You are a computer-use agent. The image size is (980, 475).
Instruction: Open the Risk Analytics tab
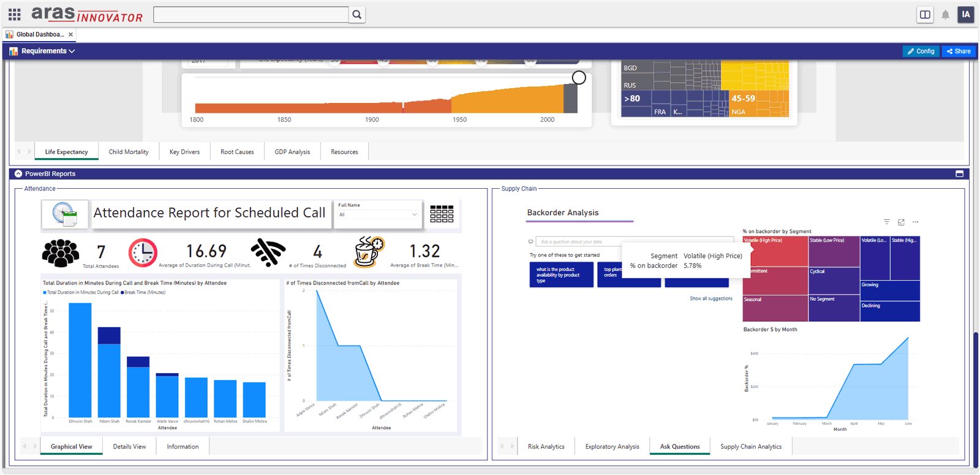(546, 447)
